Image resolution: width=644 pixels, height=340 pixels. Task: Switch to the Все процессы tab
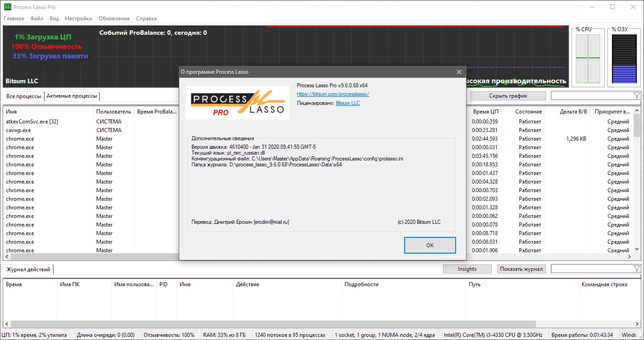pyautogui.click(x=23, y=96)
